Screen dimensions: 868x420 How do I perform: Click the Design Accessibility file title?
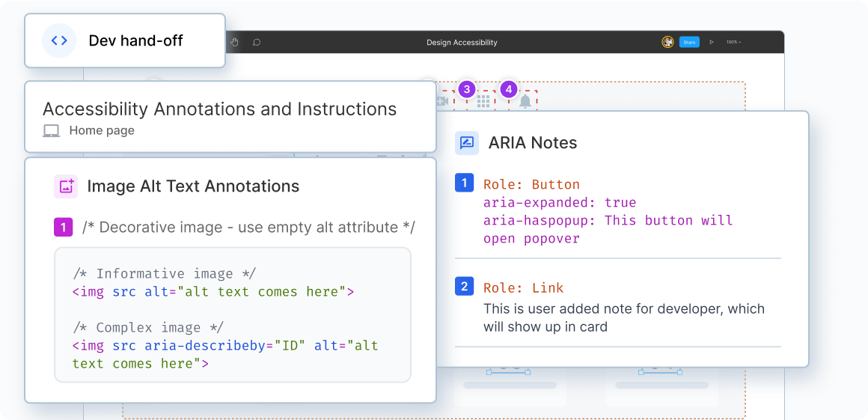(x=462, y=43)
